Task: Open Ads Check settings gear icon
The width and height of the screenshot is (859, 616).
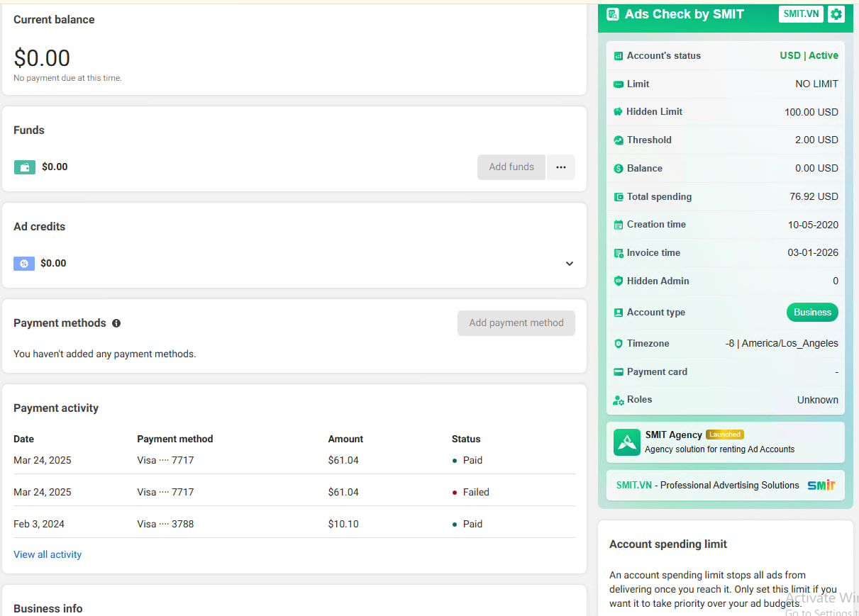Action: tap(836, 14)
